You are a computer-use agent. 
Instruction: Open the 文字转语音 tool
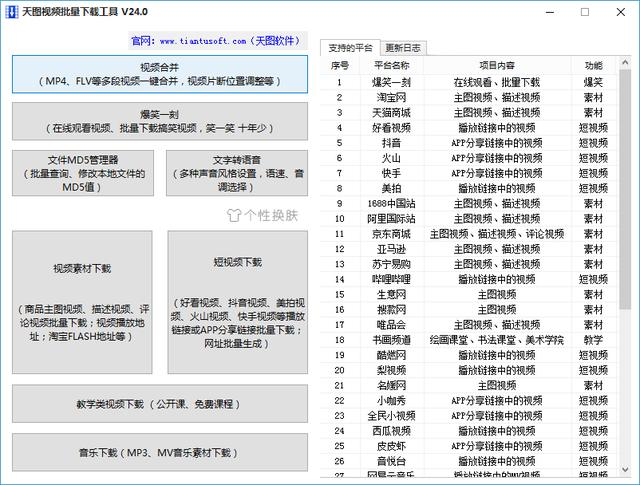237,173
